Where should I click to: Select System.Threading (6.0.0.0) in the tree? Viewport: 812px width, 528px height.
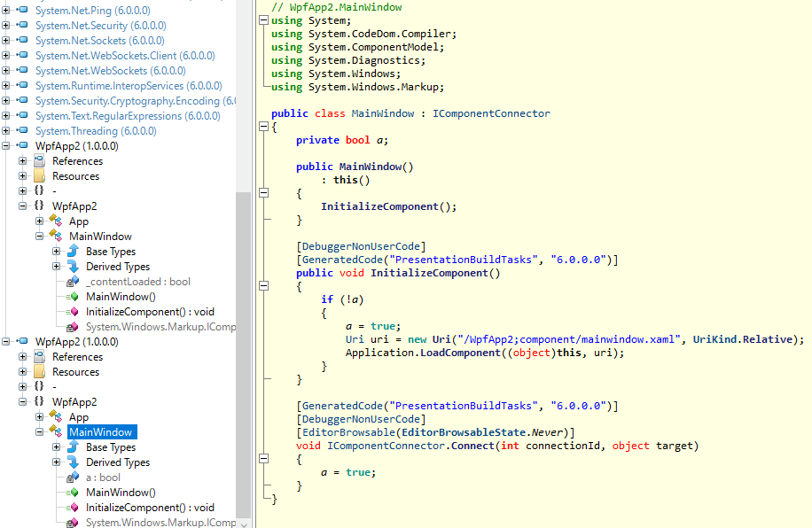[96, 130]
